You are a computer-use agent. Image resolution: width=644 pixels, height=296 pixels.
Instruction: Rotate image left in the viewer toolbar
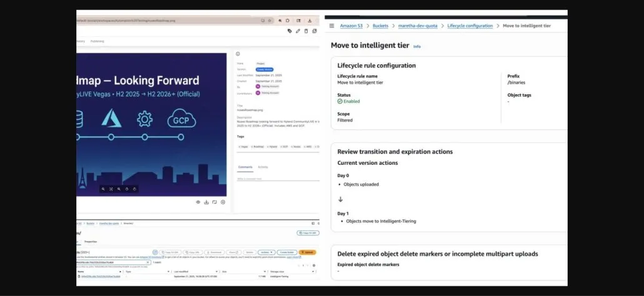coord(126,189)
